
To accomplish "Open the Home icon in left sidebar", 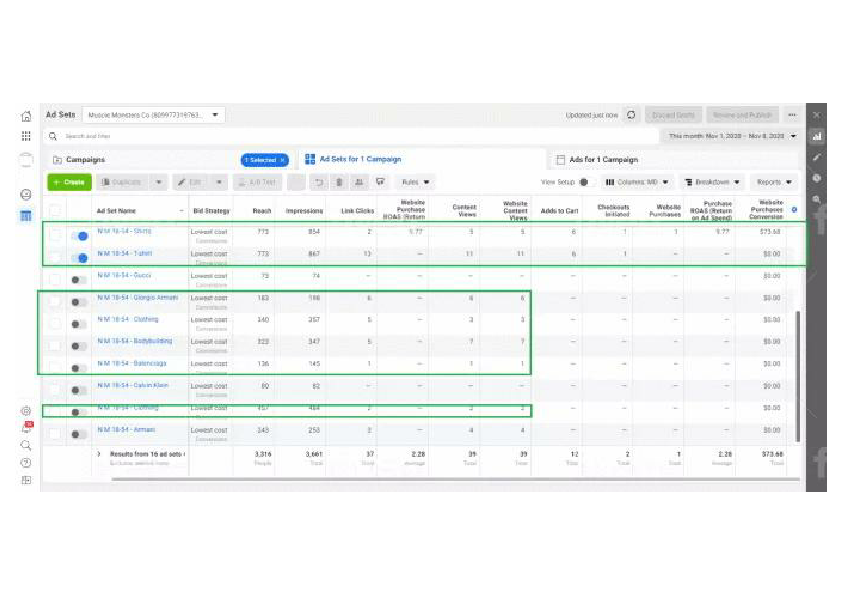I will [26, 115].
